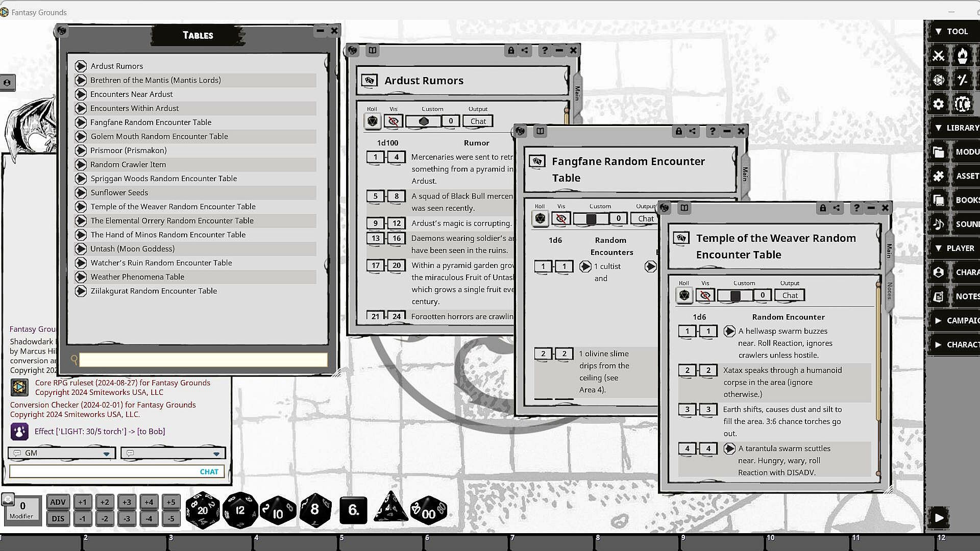Click the share icon on Fangfane table
This screenshot has height=551, width=980.
pos(693,131)
